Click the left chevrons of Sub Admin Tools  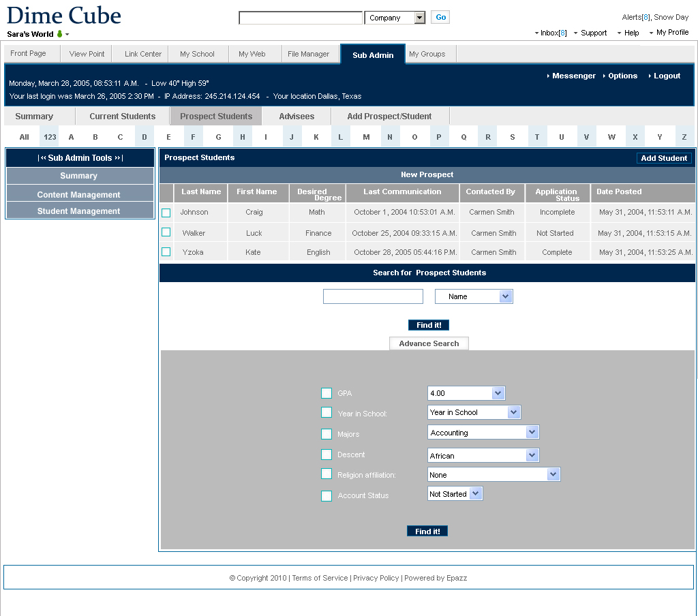tap(42, 158)
